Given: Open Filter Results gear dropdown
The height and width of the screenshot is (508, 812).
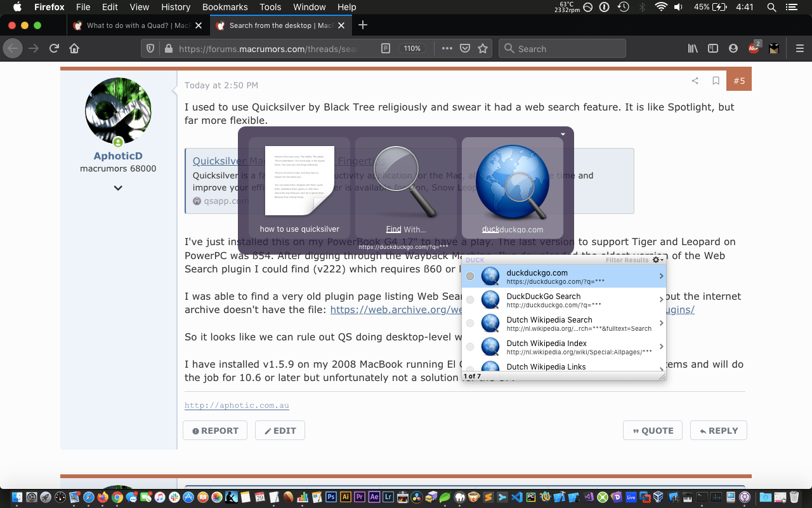Looking at the screenshot, I should pyautogui.click(x=658, y=260).
